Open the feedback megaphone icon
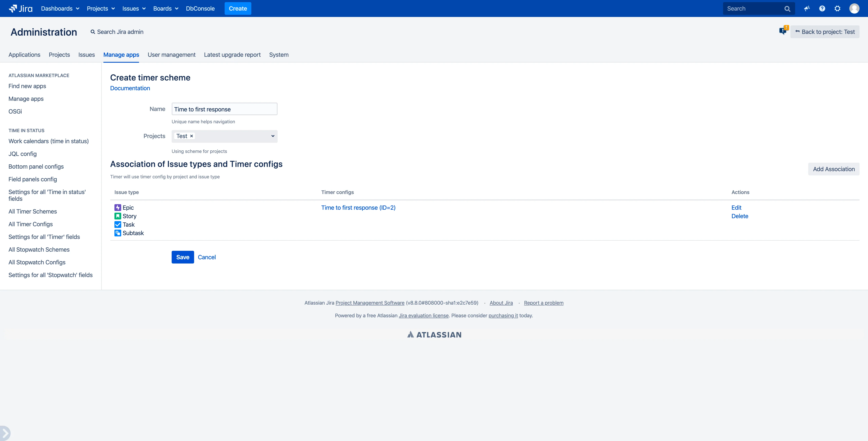This screenshot has height=441, width=868. pyautogui.click(x=807, y=8)
